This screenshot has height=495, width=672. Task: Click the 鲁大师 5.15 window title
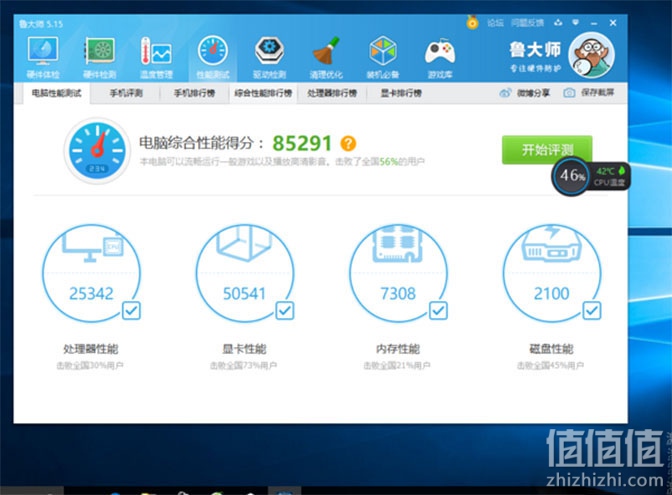41,24
